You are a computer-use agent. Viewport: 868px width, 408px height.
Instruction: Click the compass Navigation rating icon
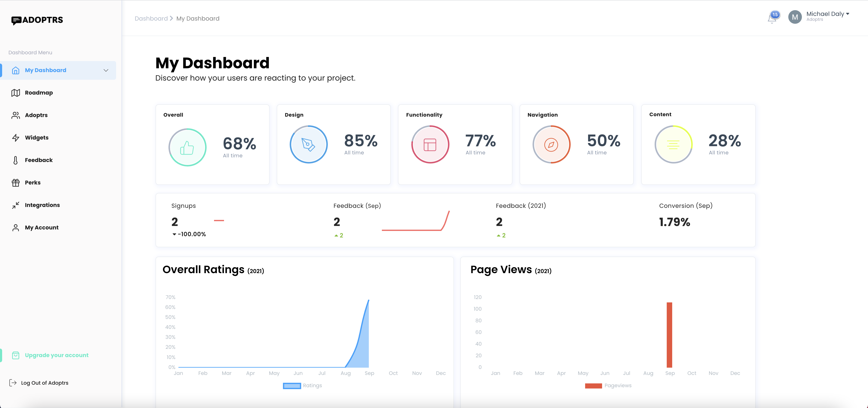coord(551,145)
